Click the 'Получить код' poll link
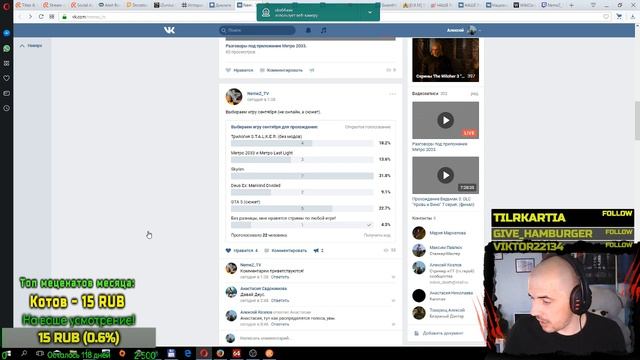 coord(377,236)
